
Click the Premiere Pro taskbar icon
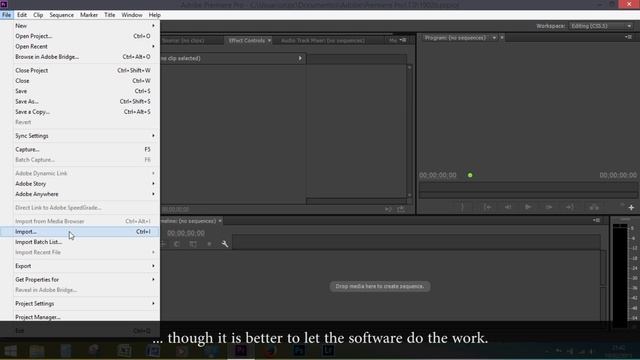coord(240,350)
